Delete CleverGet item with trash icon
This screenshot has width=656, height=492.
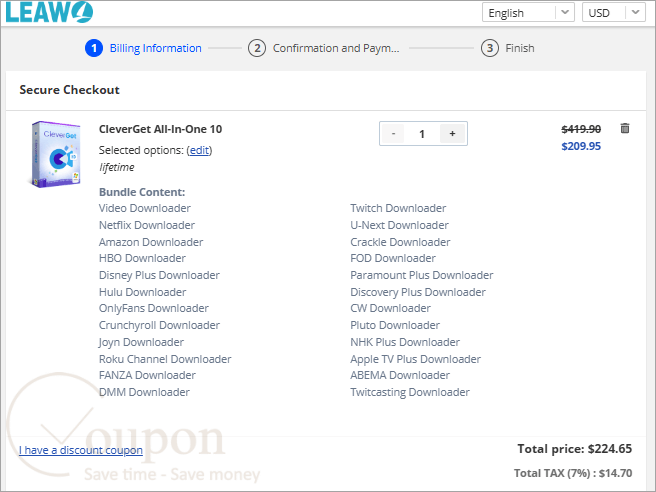click(x=625, y=128)
